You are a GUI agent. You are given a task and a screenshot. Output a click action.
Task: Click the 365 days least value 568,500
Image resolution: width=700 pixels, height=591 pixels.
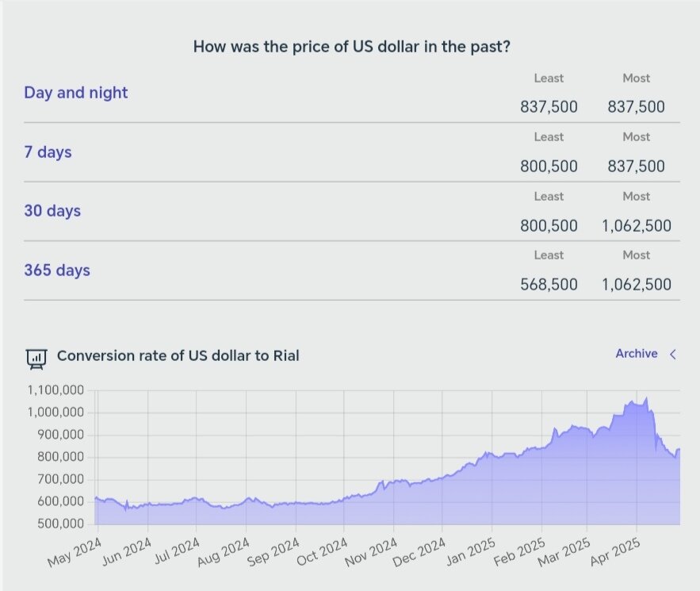click(549, 284)
